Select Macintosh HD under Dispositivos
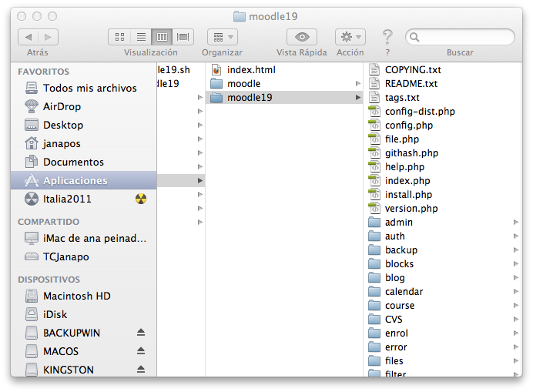Viewport: 533px width, 392px height. point(78,296)
